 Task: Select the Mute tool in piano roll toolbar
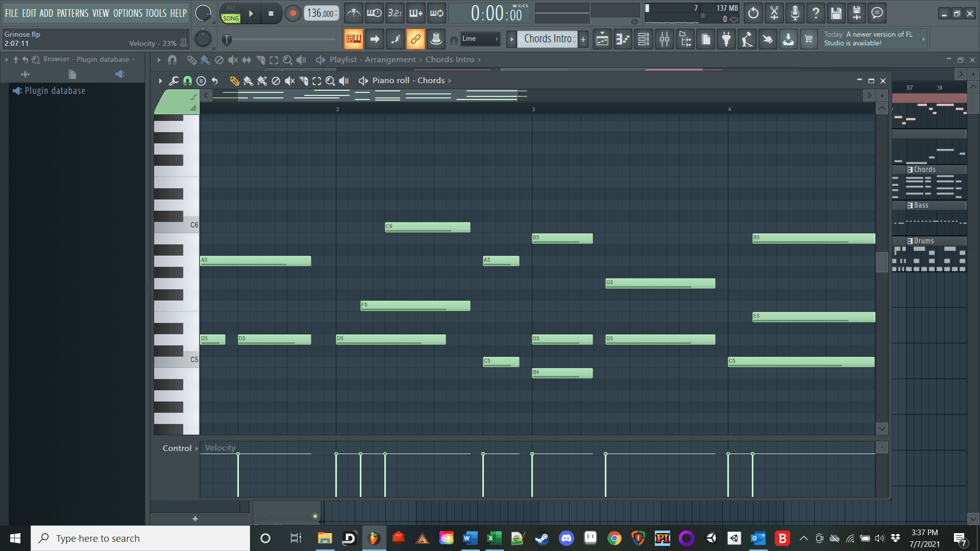289,81
